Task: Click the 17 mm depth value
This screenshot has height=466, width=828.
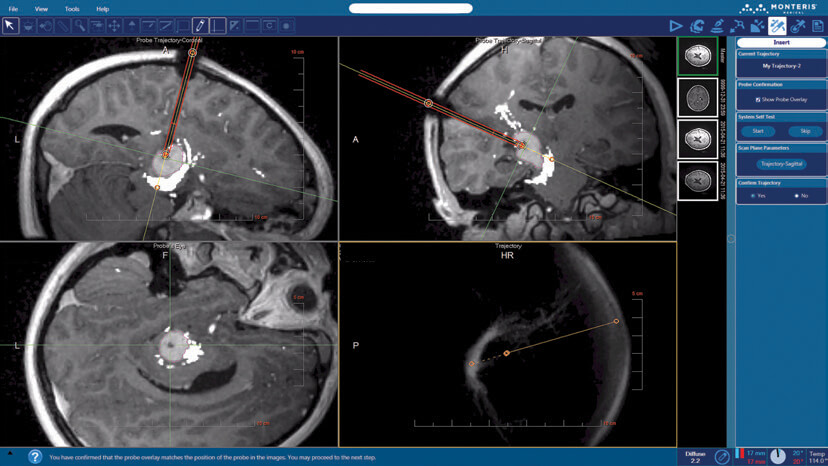Action: click(756, 453)
